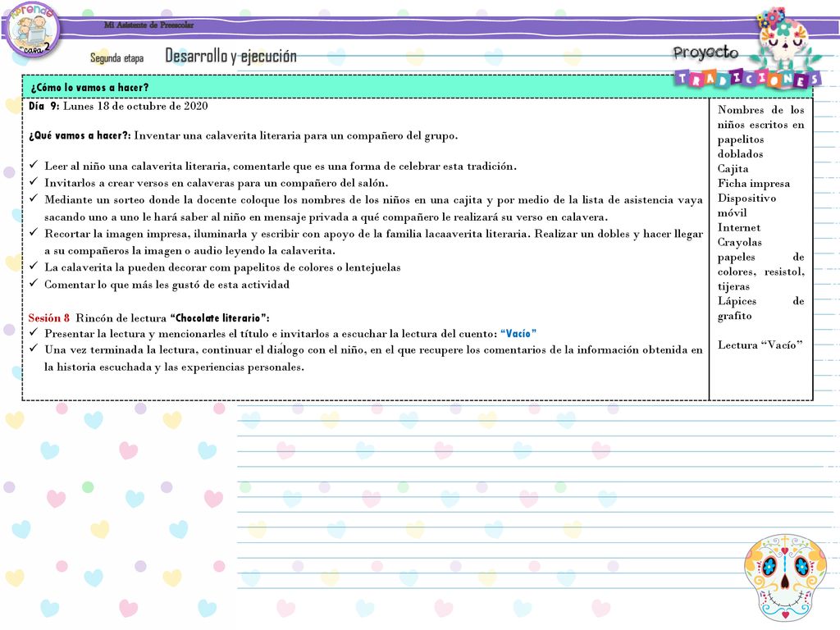Screen dimensions: 840x630
Task: Click the TRADICIONES banner
Action: click(747, 78)
